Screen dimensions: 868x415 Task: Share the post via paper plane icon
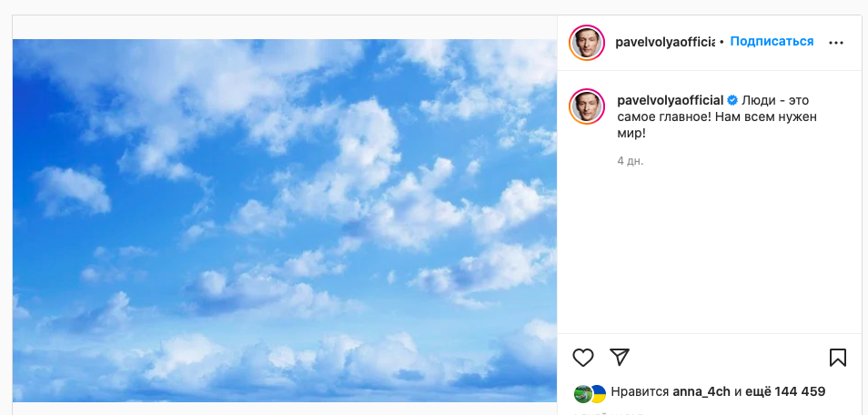tap(620, 357)
